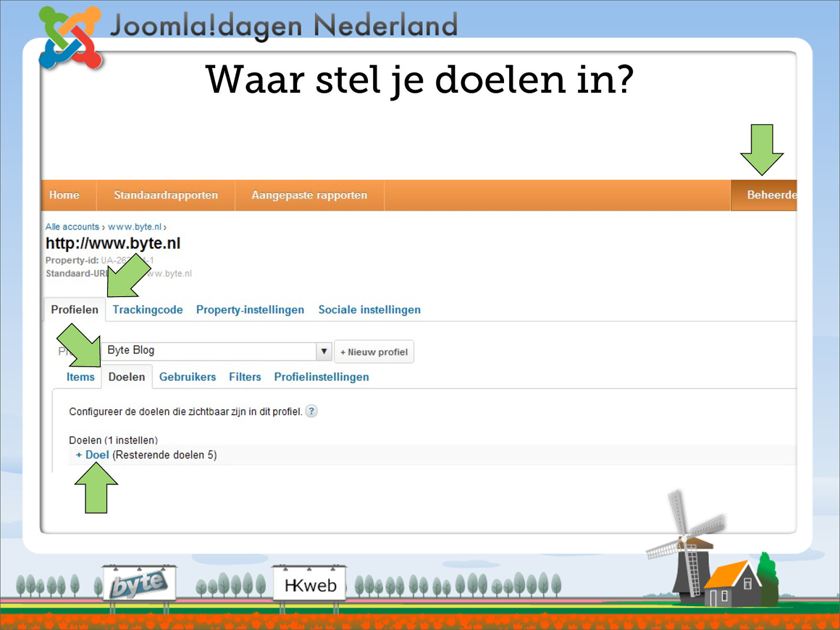
Task: Select the Doelen sub-tab
Action: [x=127, y=377]
